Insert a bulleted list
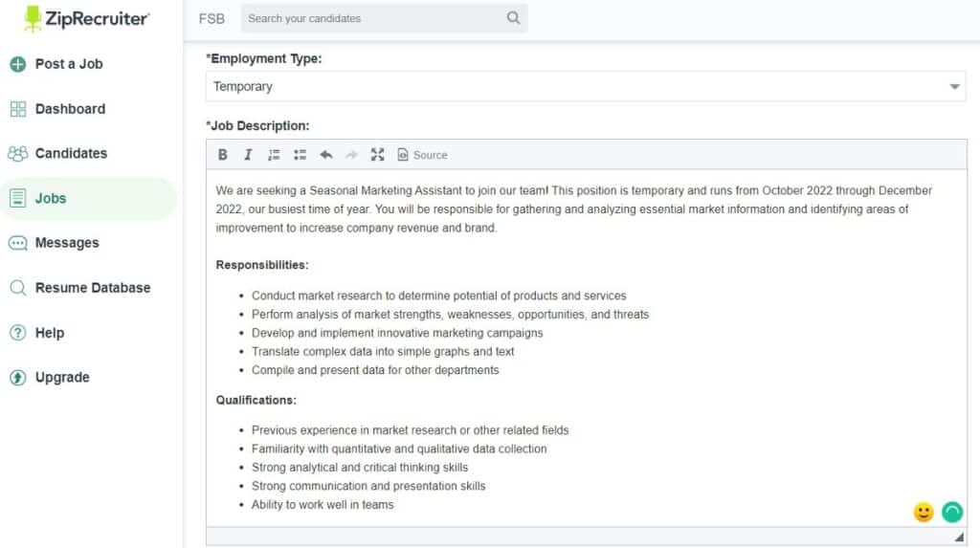 (300, 155)
